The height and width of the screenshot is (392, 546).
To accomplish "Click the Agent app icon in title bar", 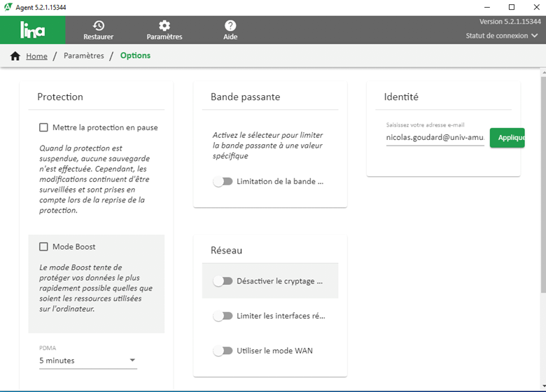I will pyautogui.click(x=8, y=7).
